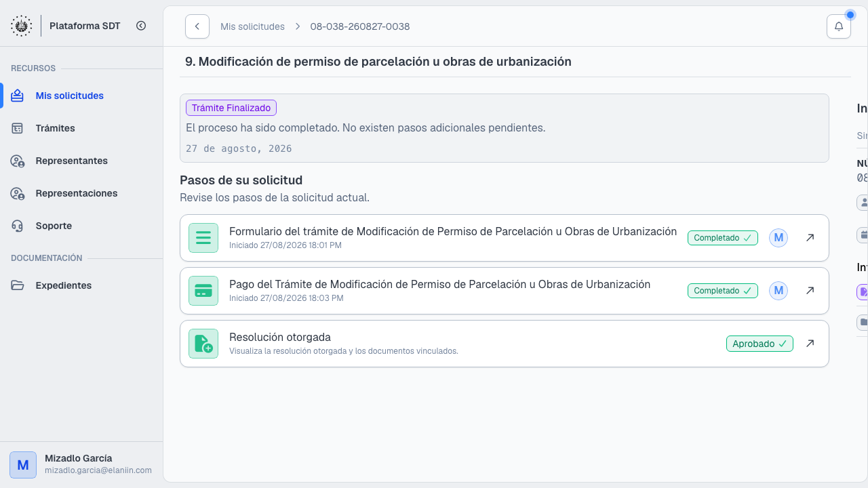Click the Trámite Finalizado badge

231,108
